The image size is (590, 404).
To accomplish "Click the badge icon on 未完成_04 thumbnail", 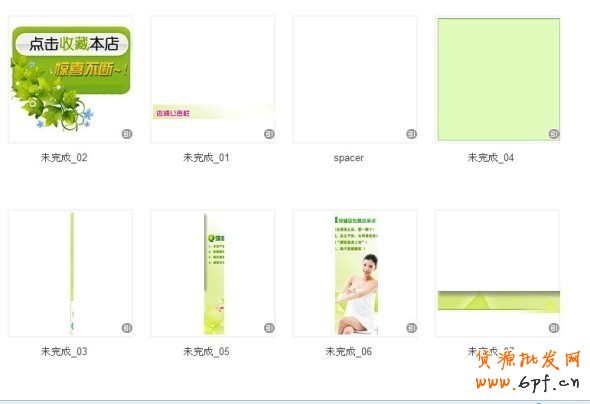I will point(554,134).
